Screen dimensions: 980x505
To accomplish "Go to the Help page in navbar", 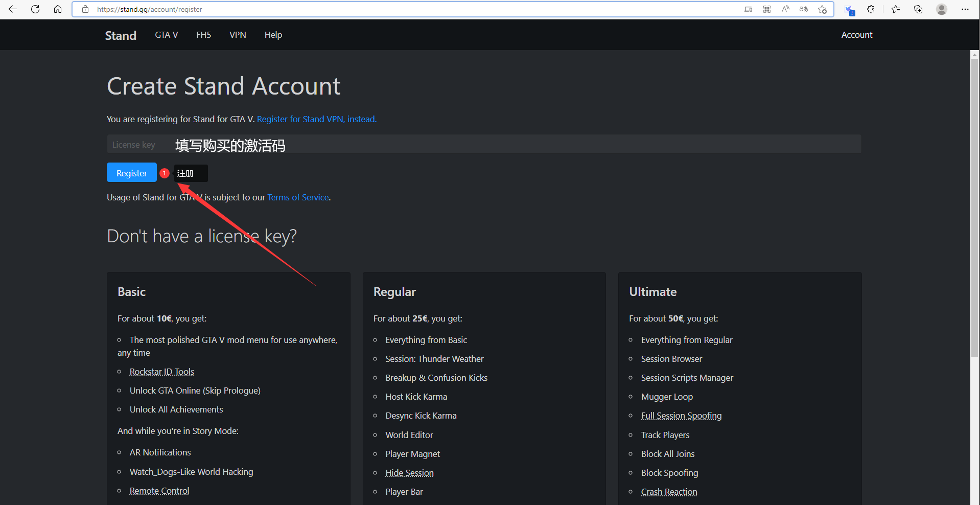I will point(273,35).
